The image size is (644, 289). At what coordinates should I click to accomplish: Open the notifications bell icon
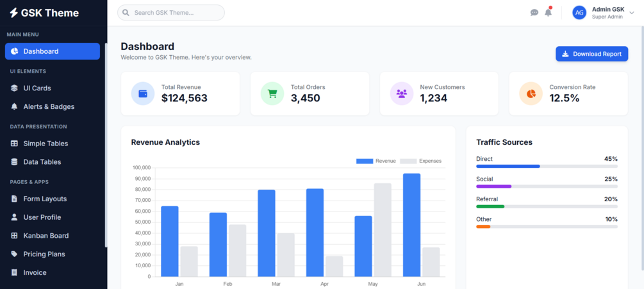click(548, 12)
